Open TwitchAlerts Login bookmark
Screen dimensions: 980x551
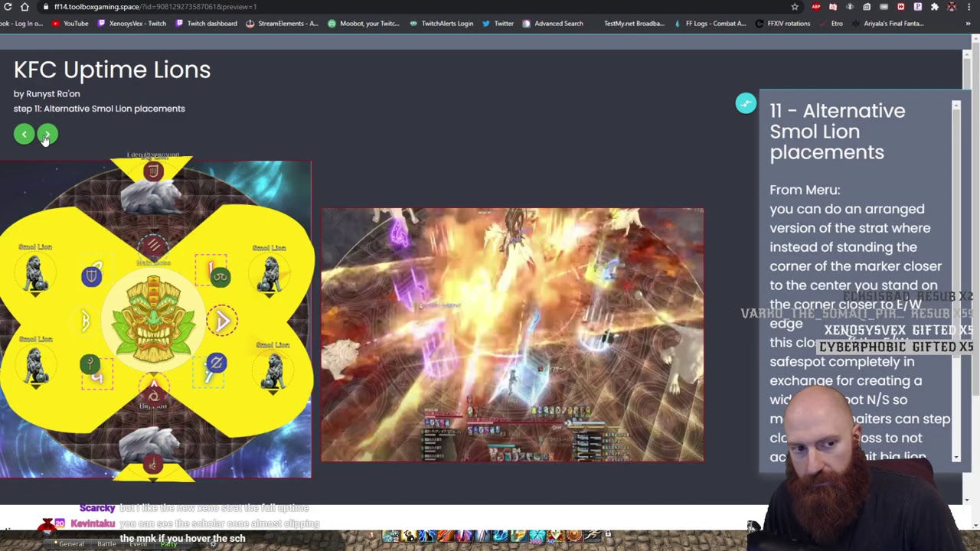(441, 24)
